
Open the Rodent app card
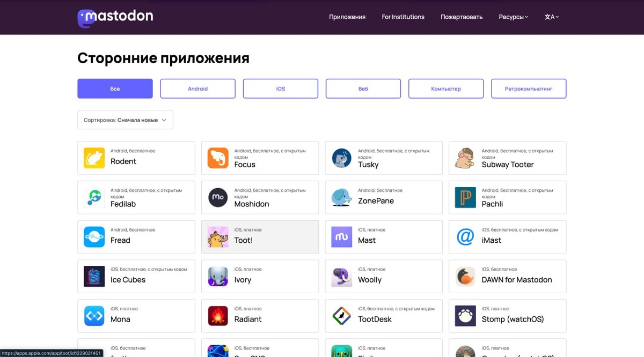pyautogui.click(x=136, y=158)
